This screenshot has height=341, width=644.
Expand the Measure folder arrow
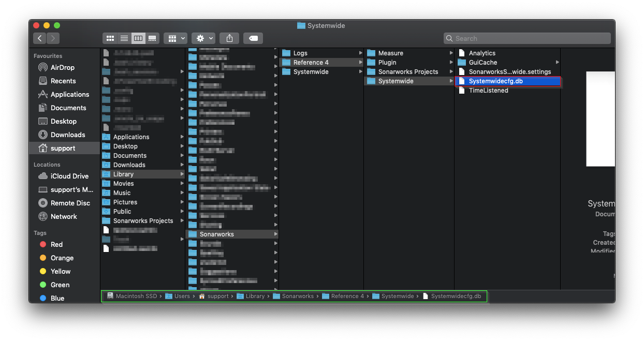click(x=451, y=53)
